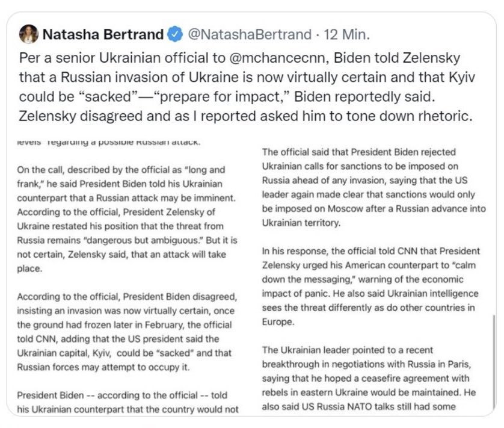
Task: Click Natasha Bertrand's profile avatar
Action: [28, 35]
